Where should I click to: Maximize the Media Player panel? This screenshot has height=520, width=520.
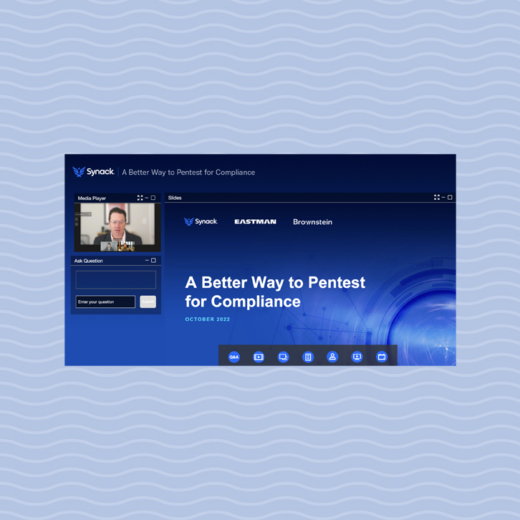(x=153, y=198)
